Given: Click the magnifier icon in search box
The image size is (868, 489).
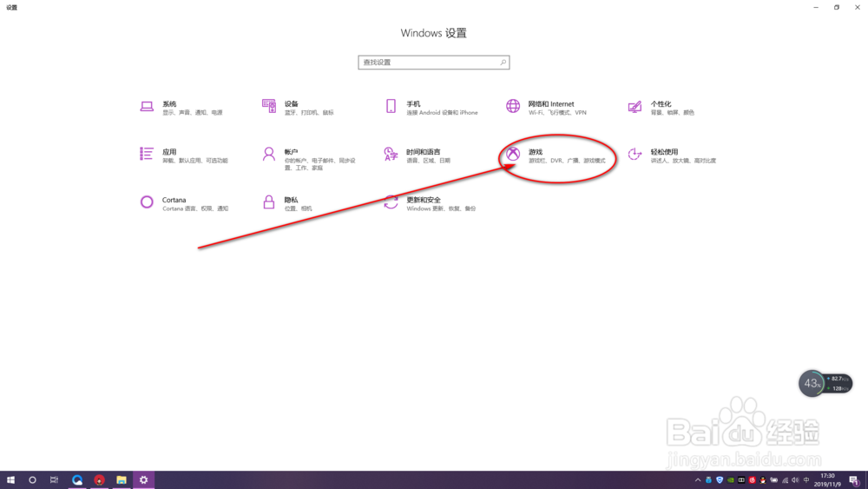Looking at the screenshot, I should (x=503, y=63).
